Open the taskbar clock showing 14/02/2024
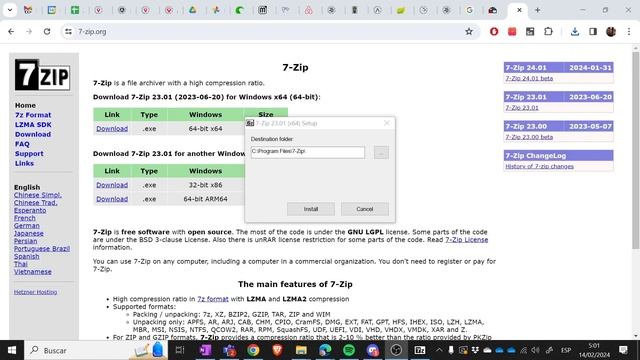The height and width of the screenshot is (360, 640). tap(594, 350)
